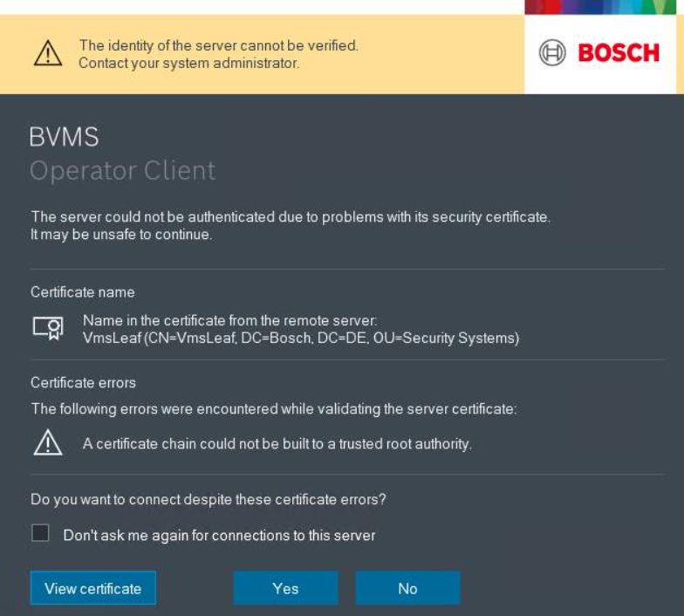Click the "certificate chain could not be built" message
Screen dimensions: 684x616
tap(277, 444)
